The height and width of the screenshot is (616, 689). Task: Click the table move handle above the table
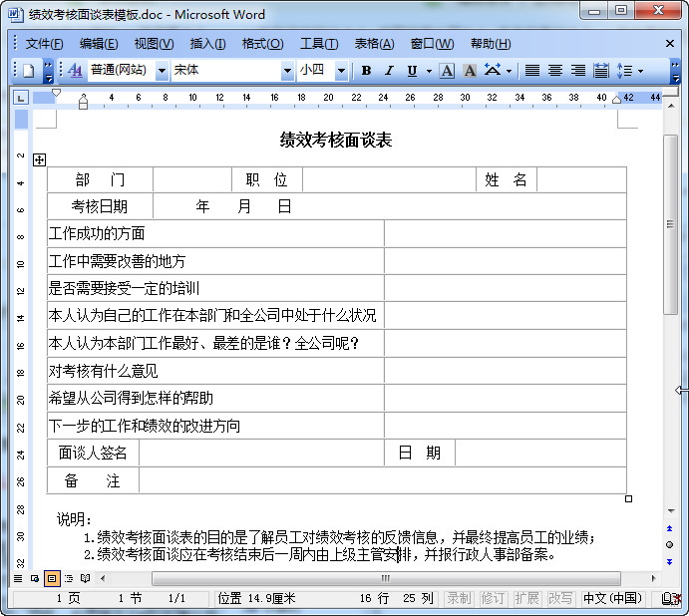40,159
